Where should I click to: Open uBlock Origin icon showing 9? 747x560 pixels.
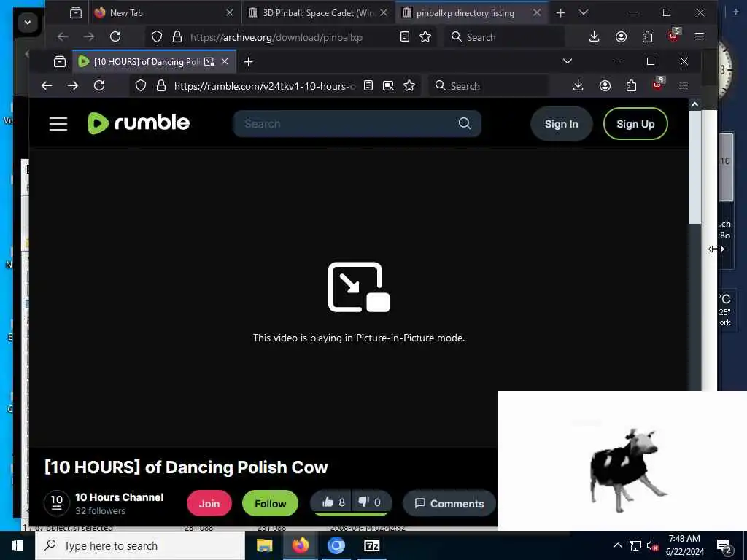click(x=658, y=85)
